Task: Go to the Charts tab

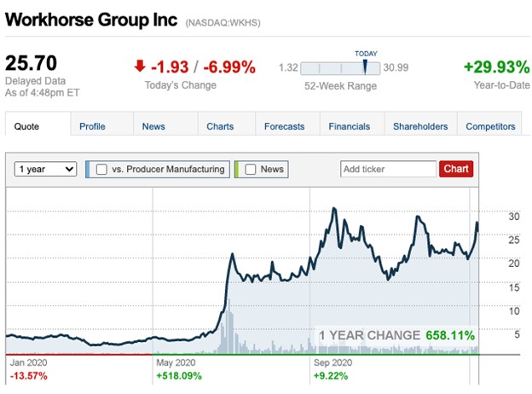Action: pos(220,126)
